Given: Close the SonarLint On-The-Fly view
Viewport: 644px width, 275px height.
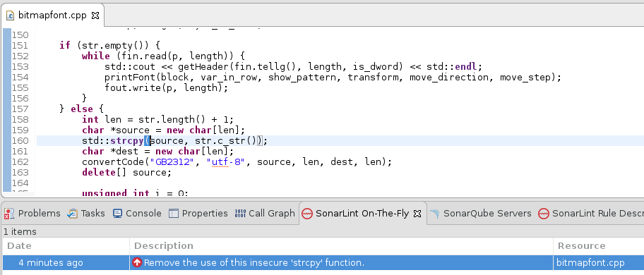Looking at the screenshot, I should click(417, 214).
